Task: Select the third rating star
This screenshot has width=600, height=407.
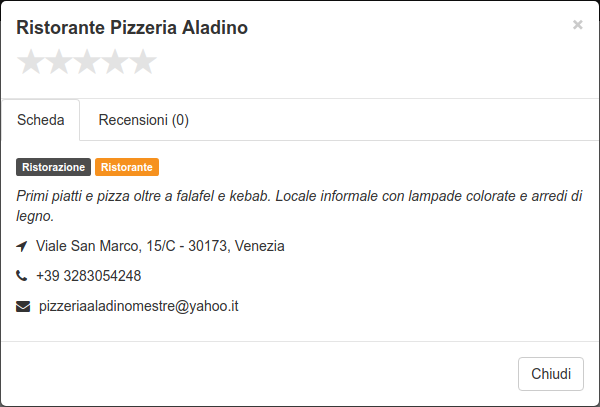Action: pos(87,62)
